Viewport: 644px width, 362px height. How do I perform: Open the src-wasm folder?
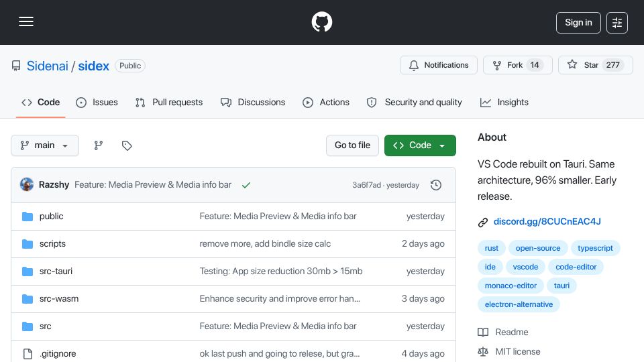(x=59, y=299)
